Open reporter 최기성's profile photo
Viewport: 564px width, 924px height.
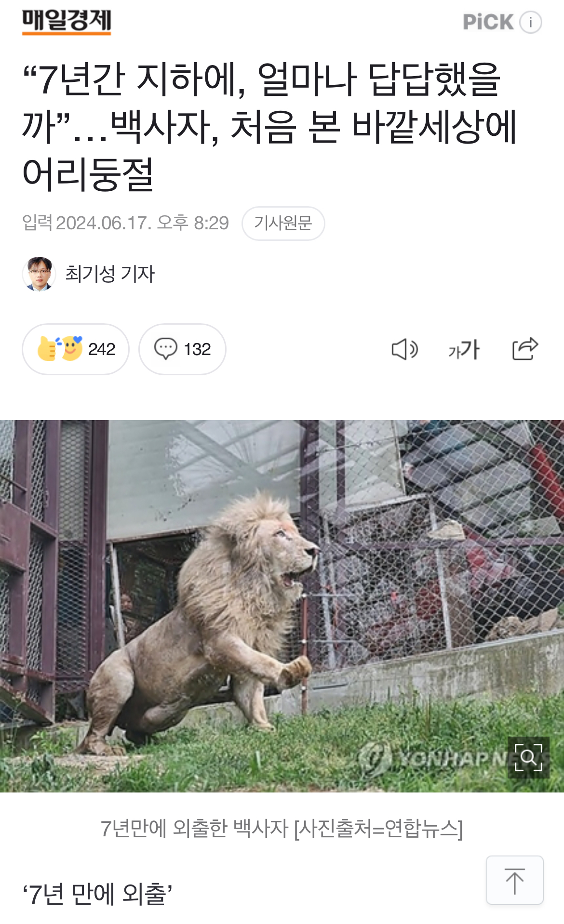click(39, 274)
